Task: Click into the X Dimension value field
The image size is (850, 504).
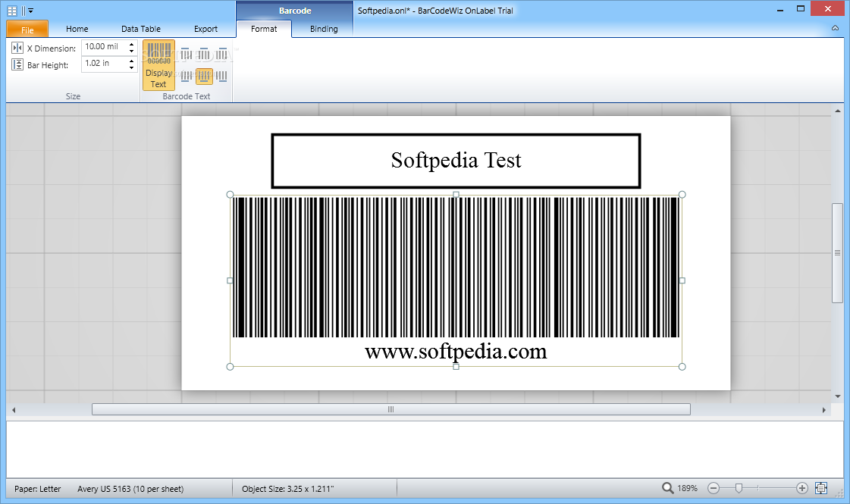Action: (x=104, y=47)
